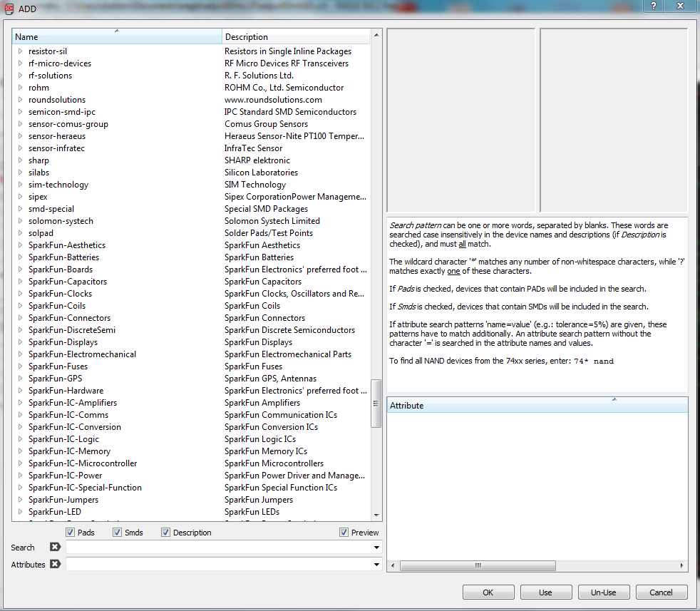Select the sipex library row

point(191,197)
